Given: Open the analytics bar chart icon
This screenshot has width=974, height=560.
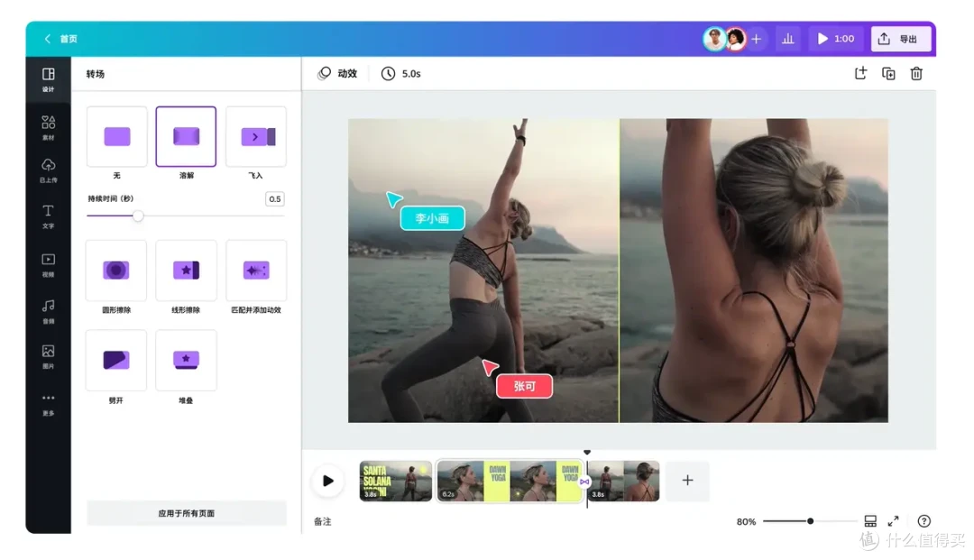Looking at the screenshot, I should (x=787, y=39).
